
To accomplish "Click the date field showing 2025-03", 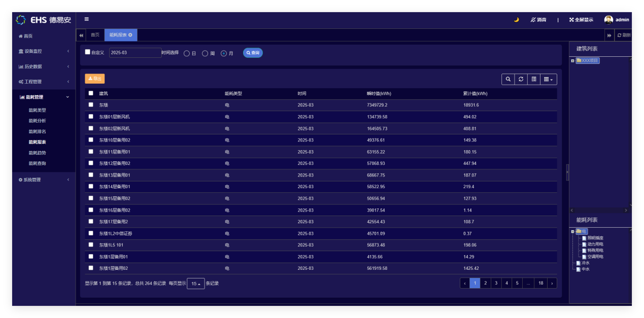I will (134, 53).
